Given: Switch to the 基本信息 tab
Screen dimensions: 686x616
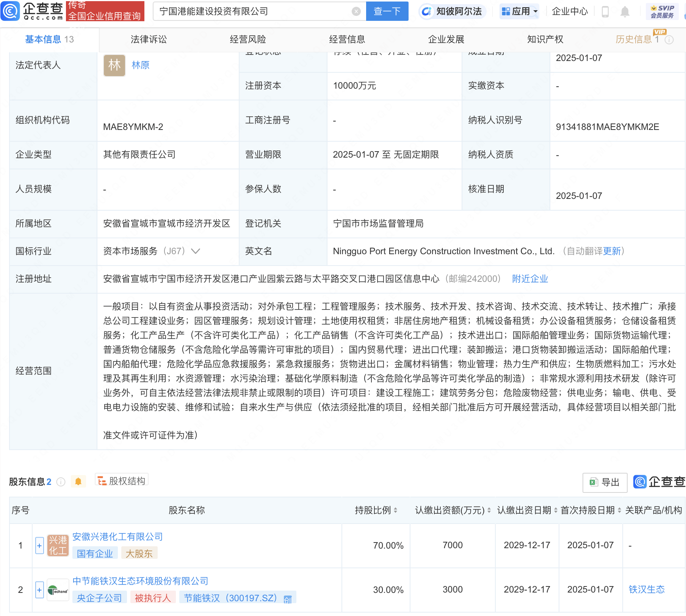Looking at the screenshot, I should pos(49,39).
